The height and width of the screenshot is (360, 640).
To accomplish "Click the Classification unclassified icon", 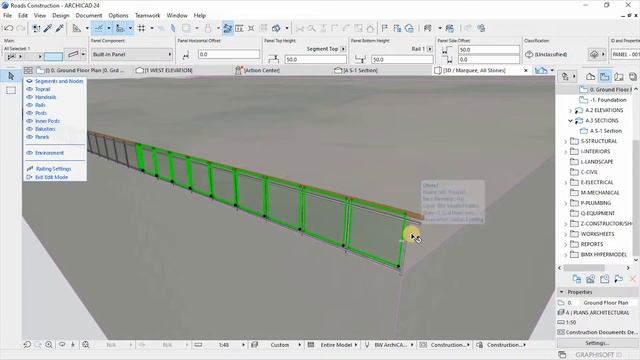I will click(x=529, y=54).
